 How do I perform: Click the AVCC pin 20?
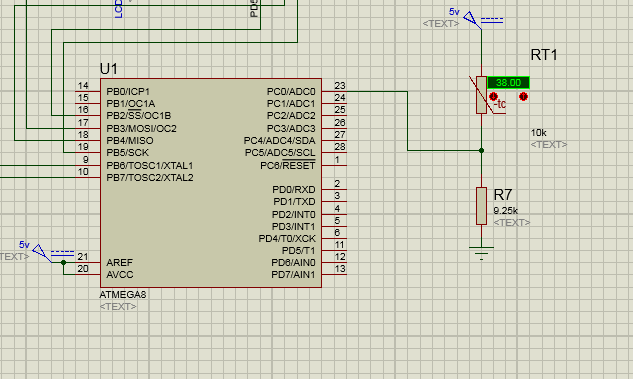coord(88,274)
